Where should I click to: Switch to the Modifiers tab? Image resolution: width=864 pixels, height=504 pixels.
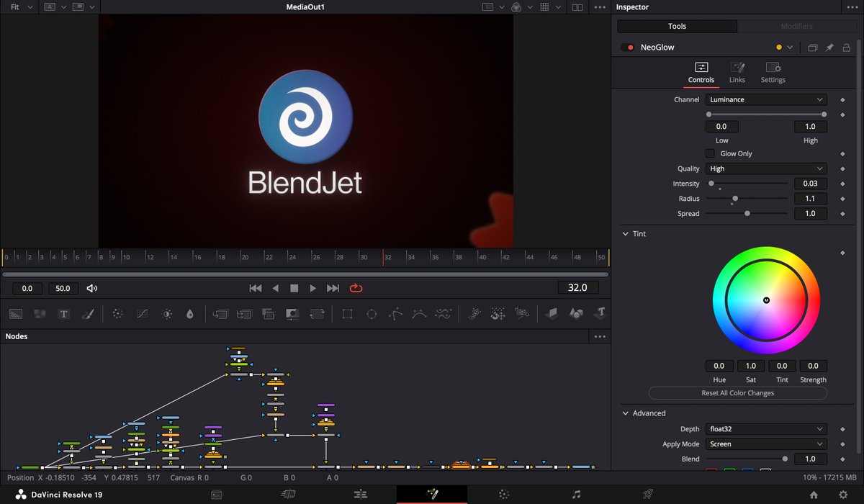coord(797,26)
